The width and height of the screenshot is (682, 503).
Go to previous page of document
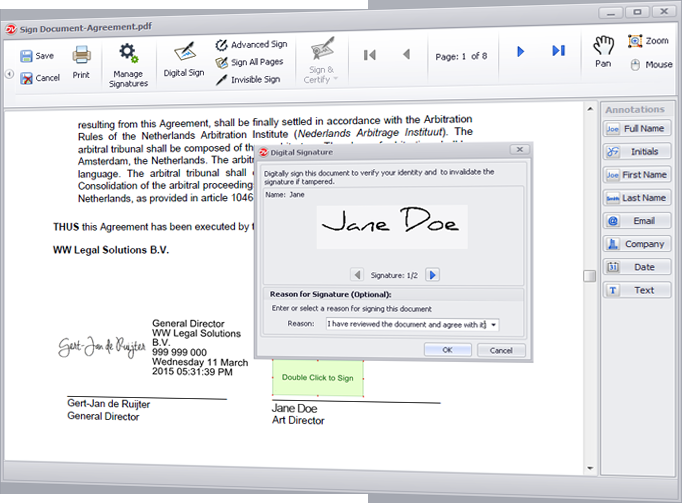point(406,54)
